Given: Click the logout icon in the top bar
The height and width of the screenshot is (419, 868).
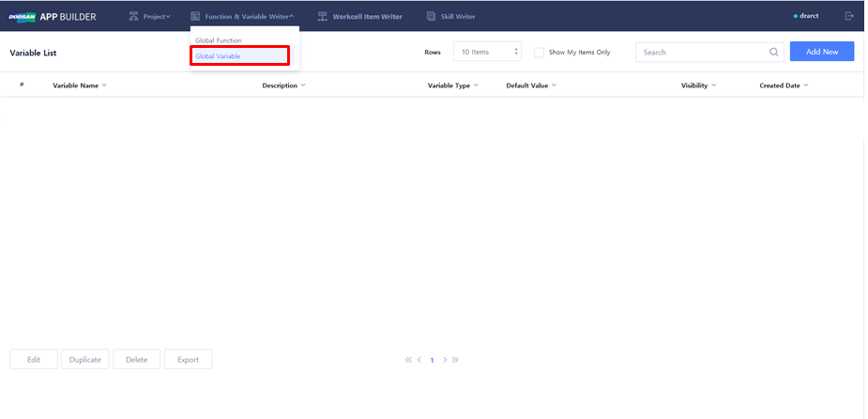Looking at the screenshot, I should 849,16.
